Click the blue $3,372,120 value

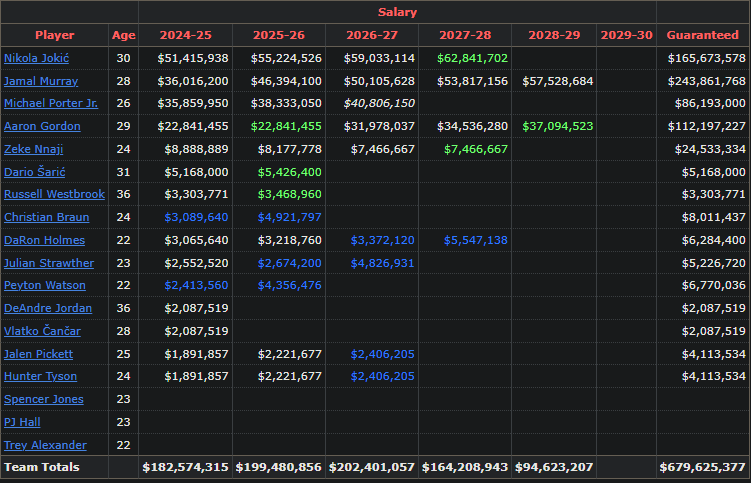point(383,240)
